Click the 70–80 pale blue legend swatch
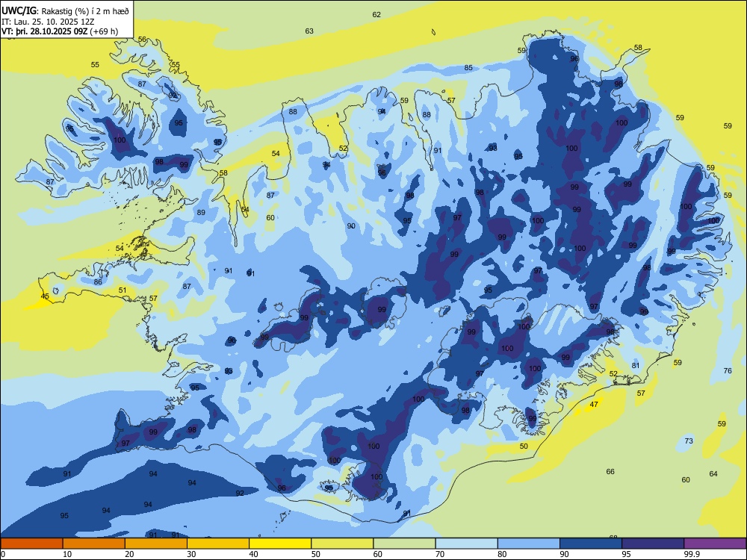Image resolution: width=747 pixels, height=560 pixels. tap(466, 544)
